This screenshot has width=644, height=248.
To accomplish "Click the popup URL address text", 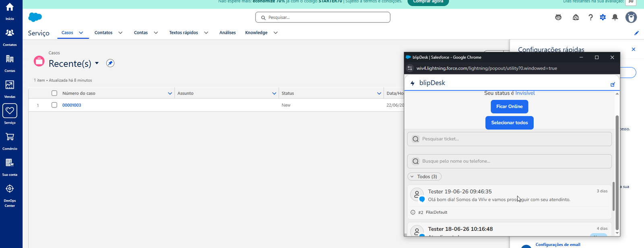I will tap(487, 68).
